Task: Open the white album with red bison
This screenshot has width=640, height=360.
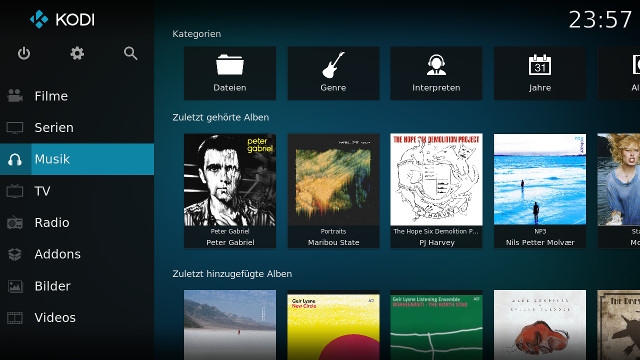Action: click(540, 325)
